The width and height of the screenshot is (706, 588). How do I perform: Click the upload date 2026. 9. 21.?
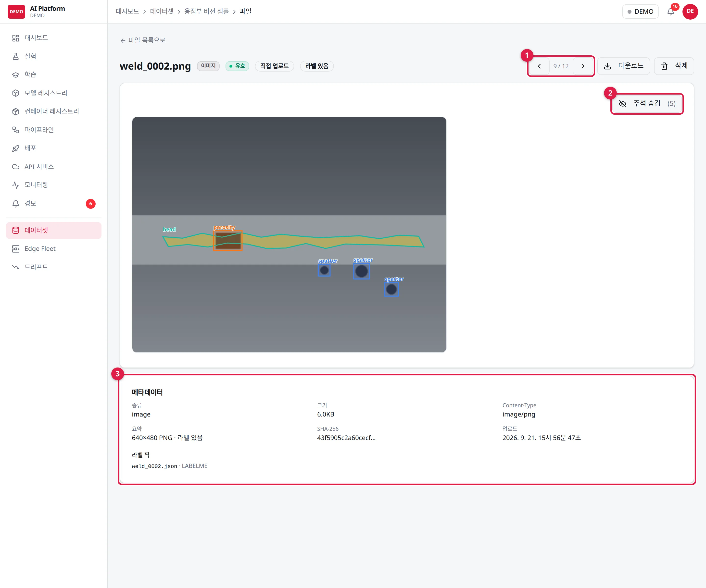click(x=542, y=438)
